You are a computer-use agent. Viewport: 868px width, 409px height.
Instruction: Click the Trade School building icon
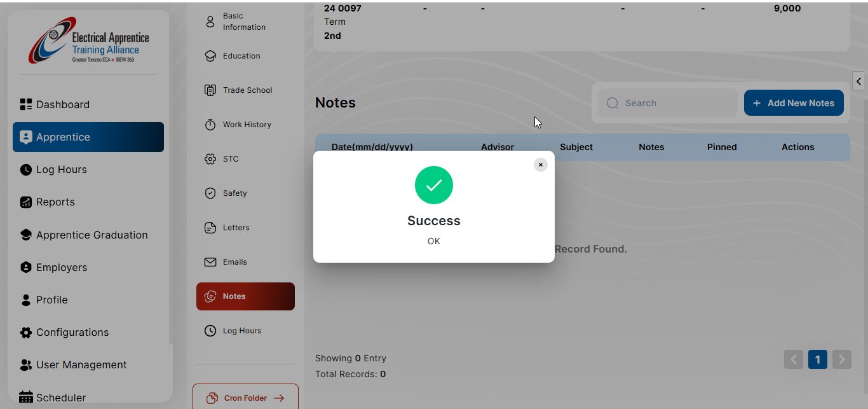click(210, 90)
